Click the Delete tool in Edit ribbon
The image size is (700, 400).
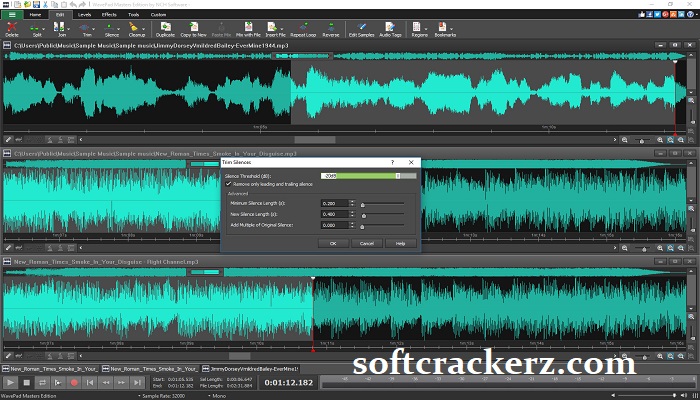[12, 29]
